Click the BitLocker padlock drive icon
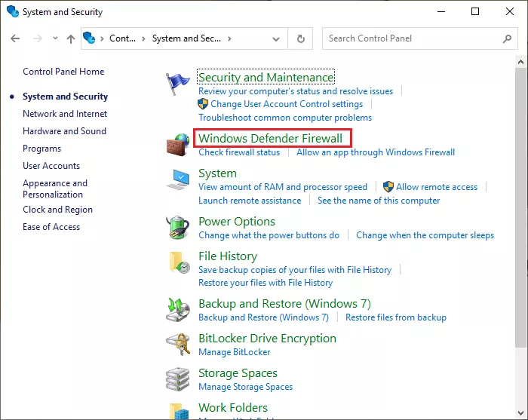The width and height of the screenshot is (528, 420). [x=178, y=345]
